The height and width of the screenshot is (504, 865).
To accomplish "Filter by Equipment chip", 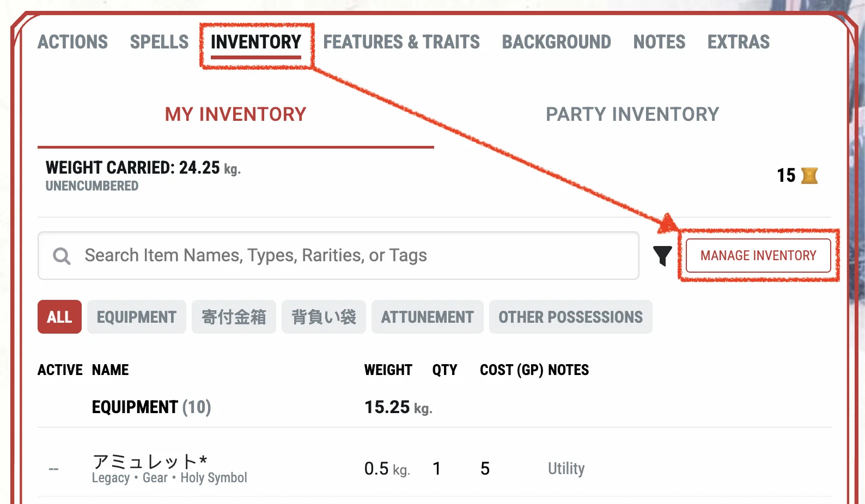I will pos(136,317).
